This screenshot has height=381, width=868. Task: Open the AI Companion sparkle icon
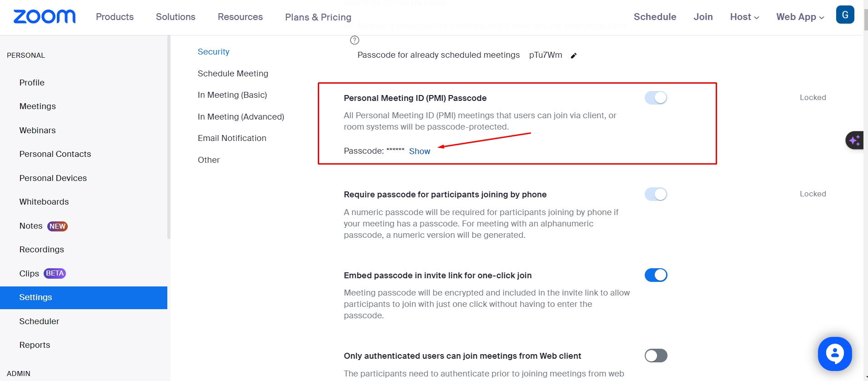(x=854, y=140)
